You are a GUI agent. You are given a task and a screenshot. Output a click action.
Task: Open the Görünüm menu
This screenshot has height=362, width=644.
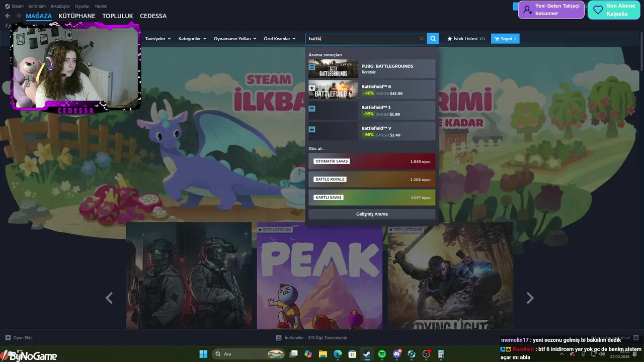pyautogui.click(x=37, y=7)
